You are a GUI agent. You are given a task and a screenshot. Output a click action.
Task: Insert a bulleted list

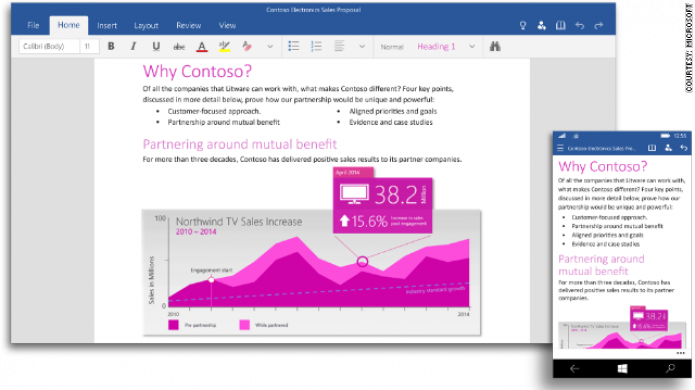pyautogui.click(x=294, y=46)
